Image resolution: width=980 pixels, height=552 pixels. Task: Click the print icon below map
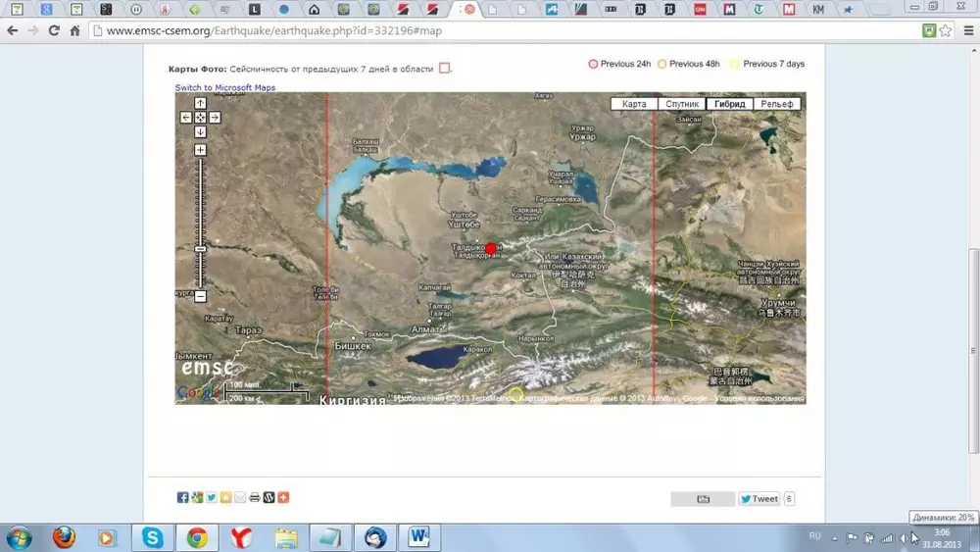coord(255,498)
